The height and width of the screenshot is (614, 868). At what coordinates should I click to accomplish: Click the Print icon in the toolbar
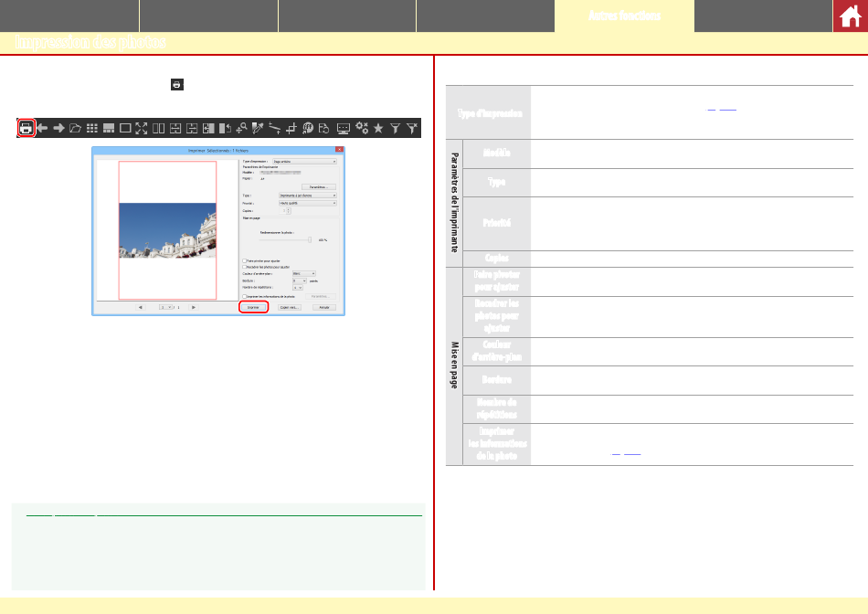pyautogui.click(x=26, y=128)
